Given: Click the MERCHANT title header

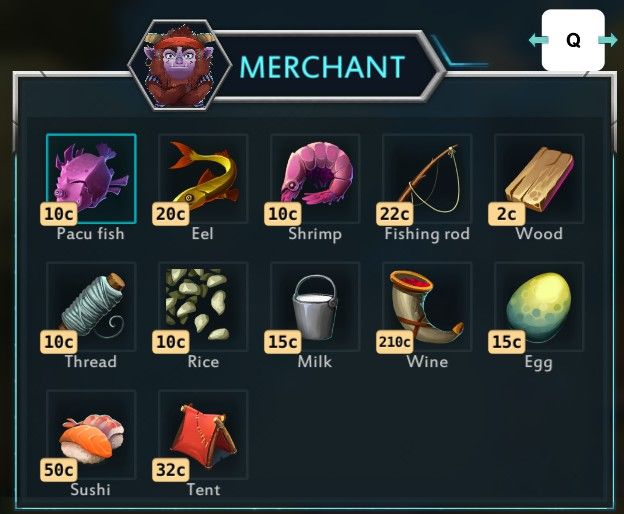Looking at the screenshot, I should (322, 66).
